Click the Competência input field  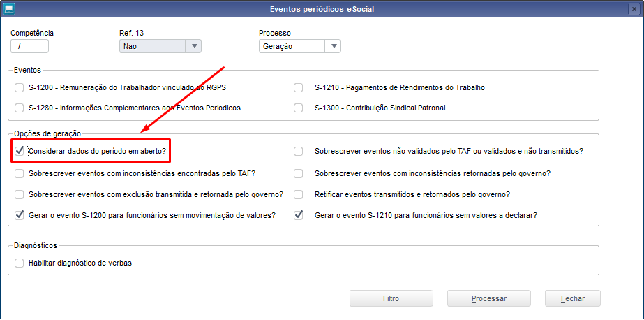pyautogui.click(x=29, y=46)
